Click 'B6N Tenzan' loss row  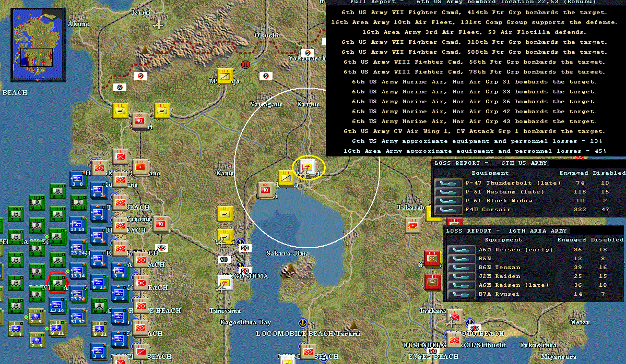535,268
